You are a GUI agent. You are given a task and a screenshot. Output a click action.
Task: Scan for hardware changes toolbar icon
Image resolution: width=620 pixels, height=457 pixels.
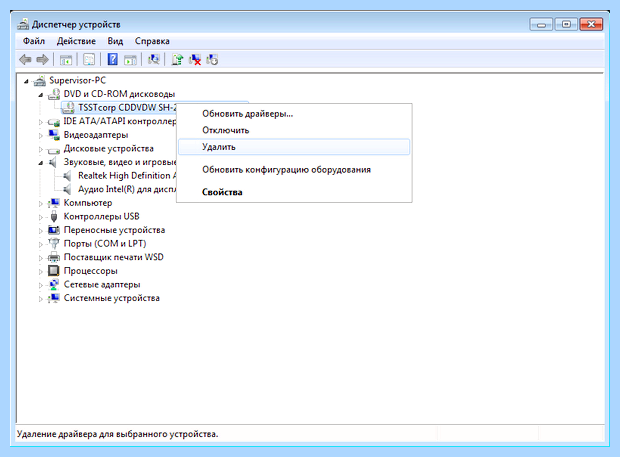pyautogui.click(x=154, y=59)
